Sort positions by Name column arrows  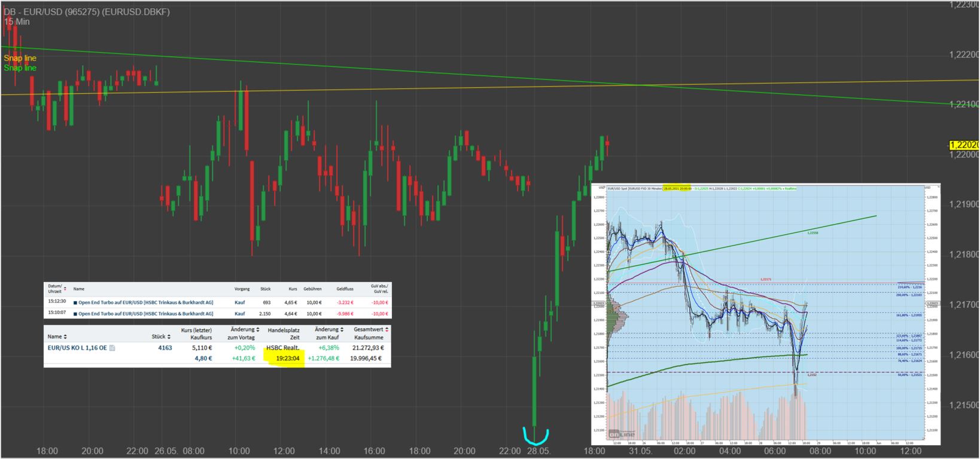(x=65, y=336)
